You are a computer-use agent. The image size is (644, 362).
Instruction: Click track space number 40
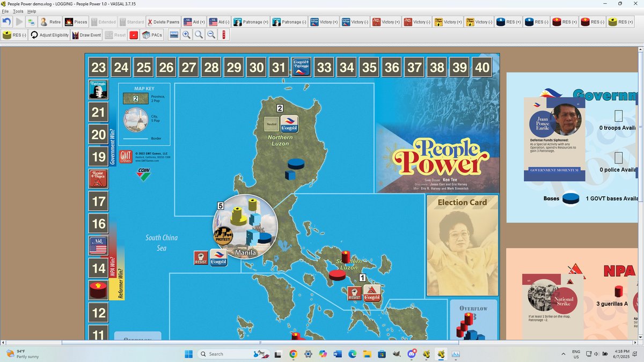[482, 67]
